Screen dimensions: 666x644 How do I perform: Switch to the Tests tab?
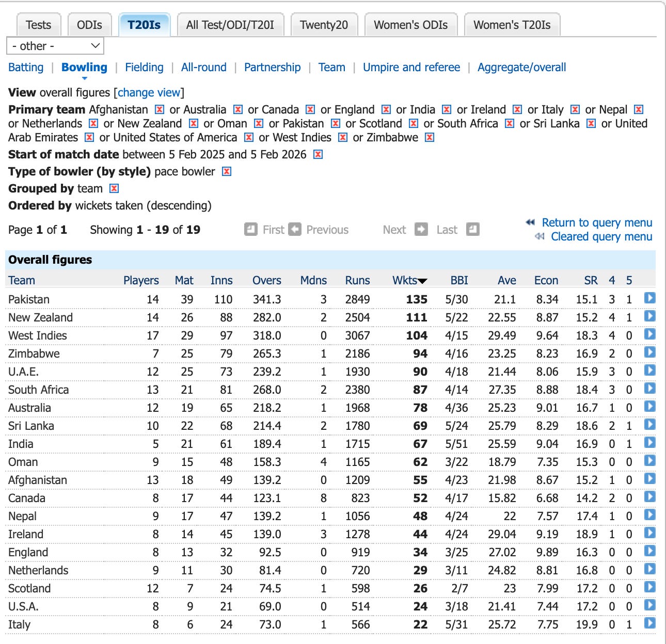[x=39, y=25]
